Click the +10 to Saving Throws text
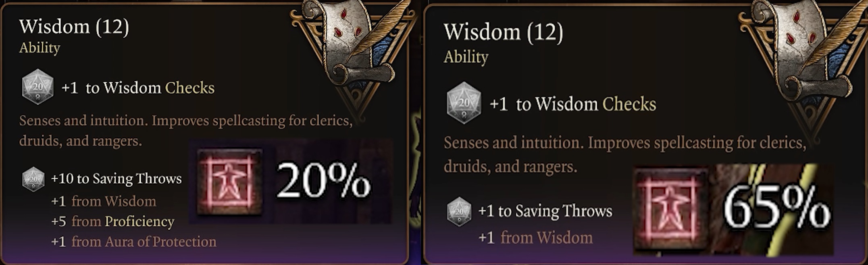Screen dimensions: 868x265 click(x=117, y=179)
